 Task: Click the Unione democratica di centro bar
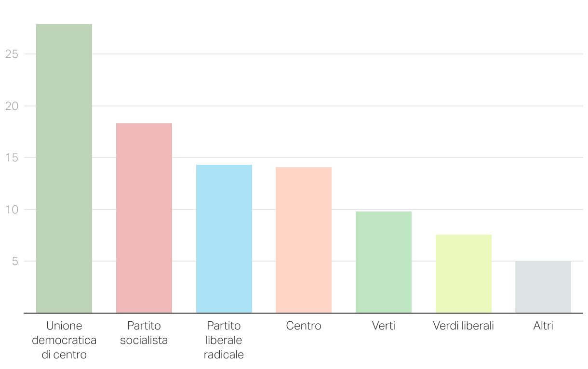click(64, 169)
